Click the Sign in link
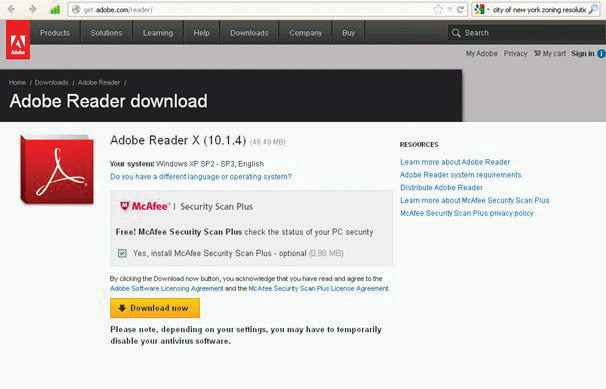The image size is (606, 389). (x=583, y=53)
